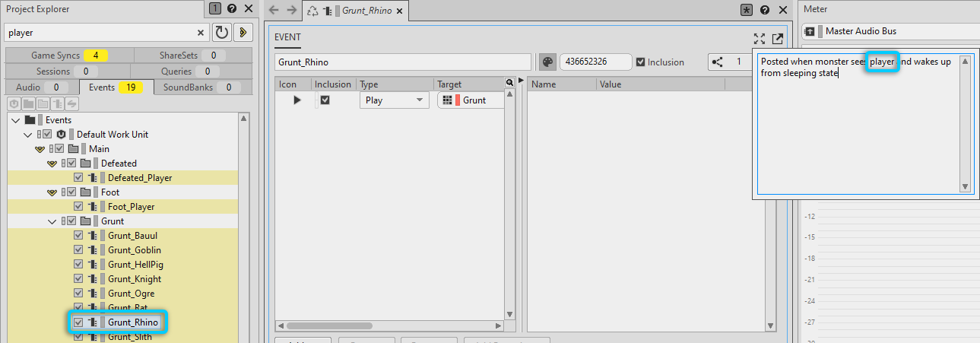
Task: Switch to the Game Syncs tab
Action: pyautogui.click(x=68, y=56)
